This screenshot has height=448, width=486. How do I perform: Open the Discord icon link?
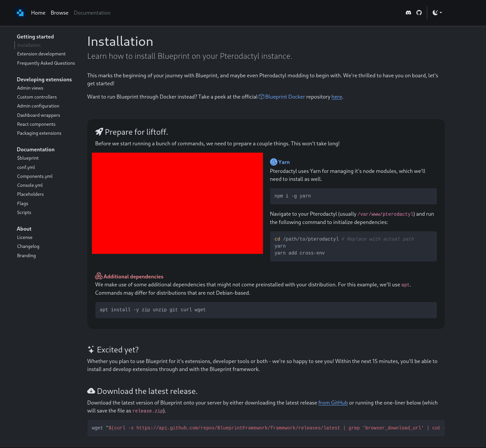(x=408, y=13)
